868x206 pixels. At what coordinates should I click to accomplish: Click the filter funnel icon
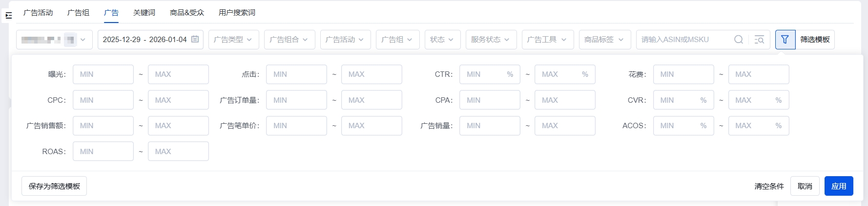click(785, 40)
